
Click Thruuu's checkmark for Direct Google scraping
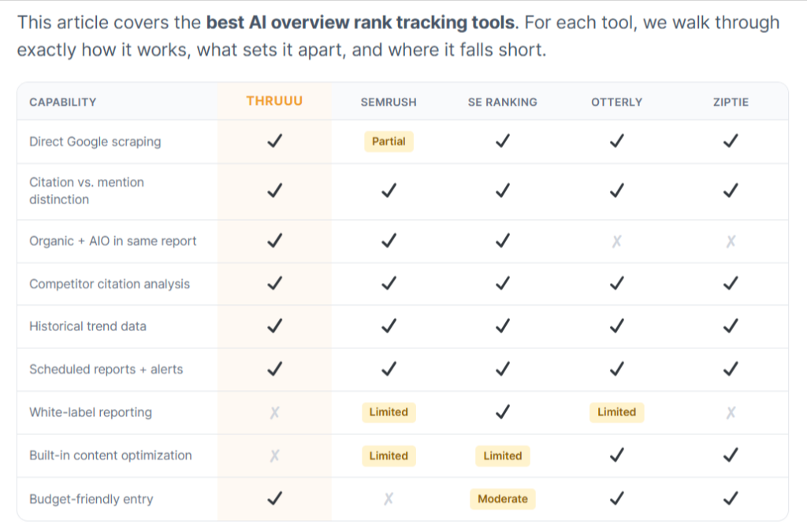point(275,140)
